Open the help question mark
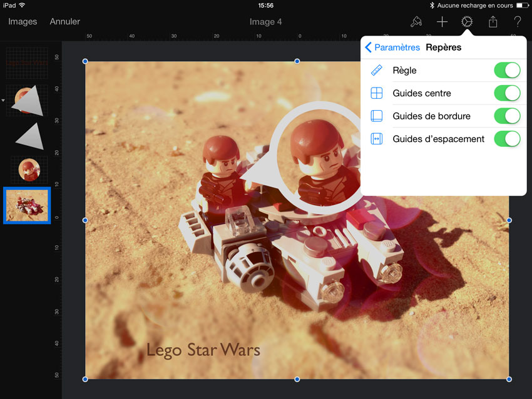Image resolution: width=532 pixels, height=399 pixels. pyautogui.click(x=518, y=22)
